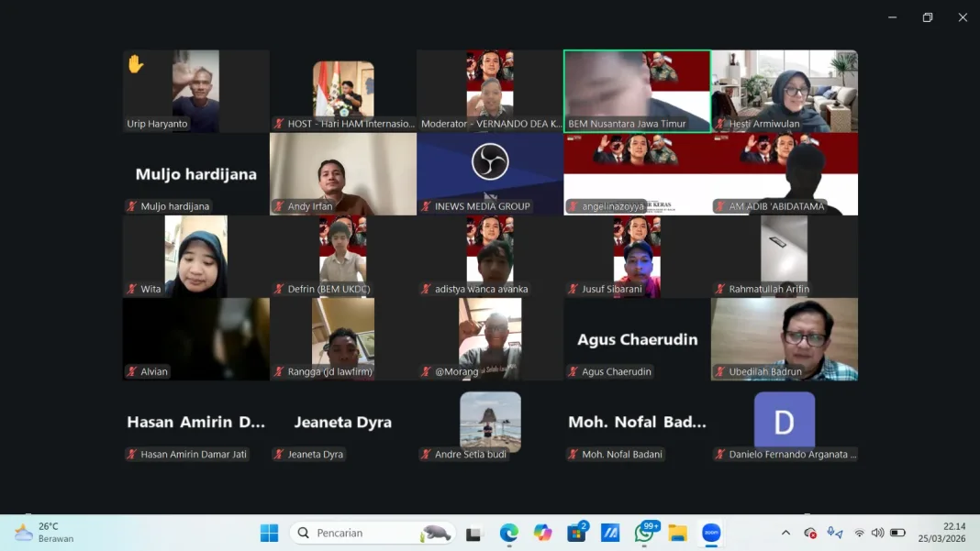Select Hesti Armiwulan's video tile
This screenshot has height=551, width=980.
coord(785,91)
